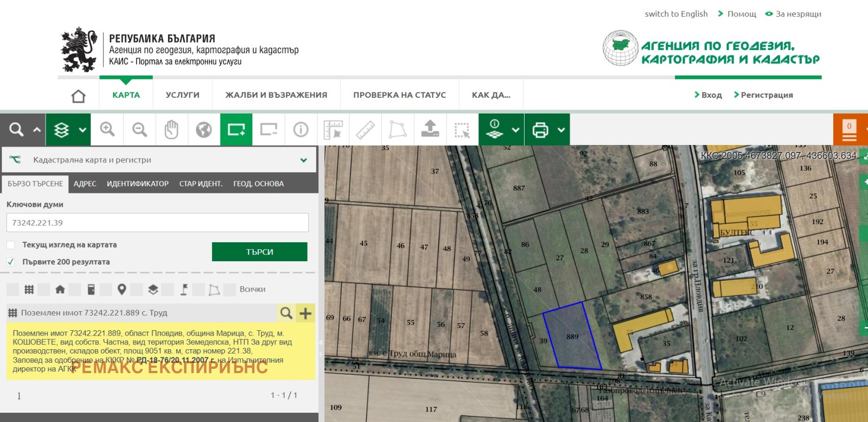The width and height of the screenshot is (868, 422).
Task: Open the 'УСЛУГИ' menu item
Action: point(182,95)
